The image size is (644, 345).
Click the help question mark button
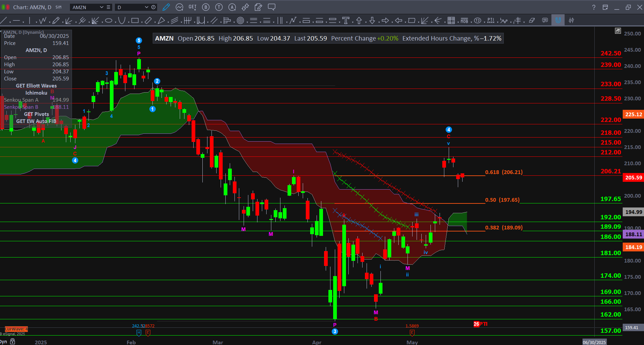pos(594,7)
